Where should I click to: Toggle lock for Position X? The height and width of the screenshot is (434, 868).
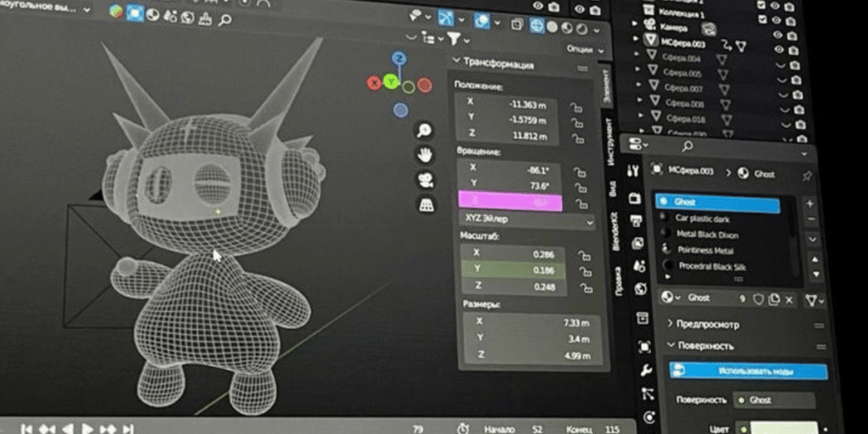pos(576,108)
